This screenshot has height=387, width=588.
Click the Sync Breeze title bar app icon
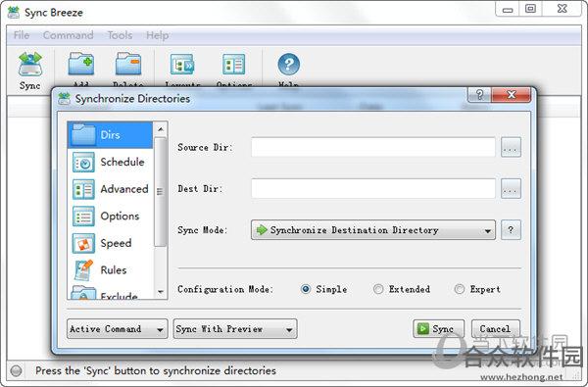click(14, 13)
